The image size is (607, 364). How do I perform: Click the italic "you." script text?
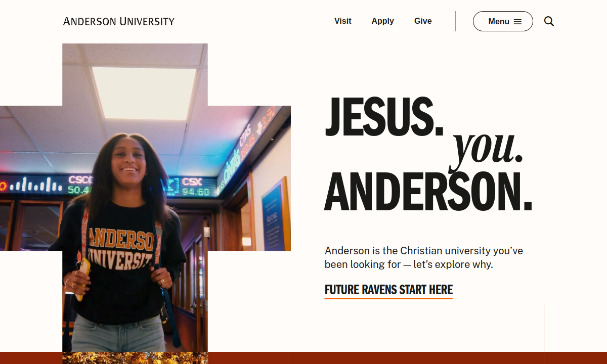[486, 147]
